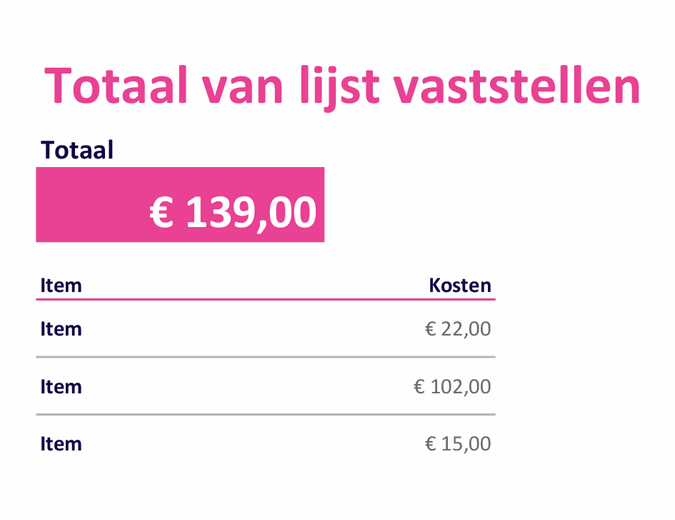Select the dark blue "Totaal" label
The width and height of the screenshot is (675, 520).
pyautogui.click(x=77, y=150)
